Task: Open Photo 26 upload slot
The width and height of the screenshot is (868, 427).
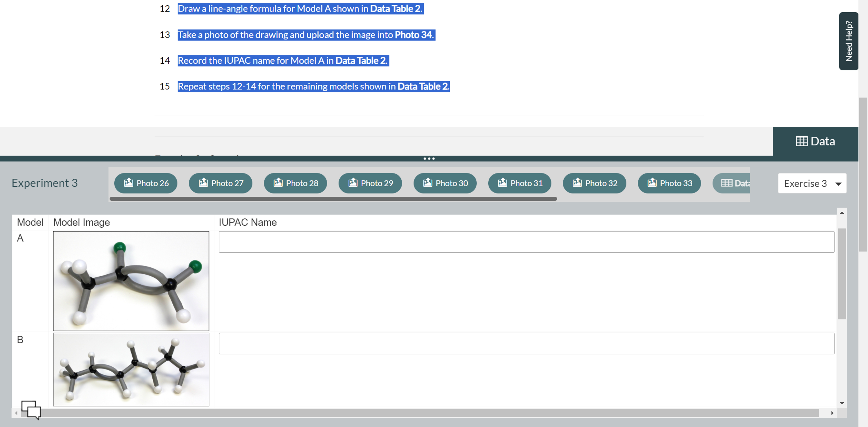Action: (x=146, y=183)
